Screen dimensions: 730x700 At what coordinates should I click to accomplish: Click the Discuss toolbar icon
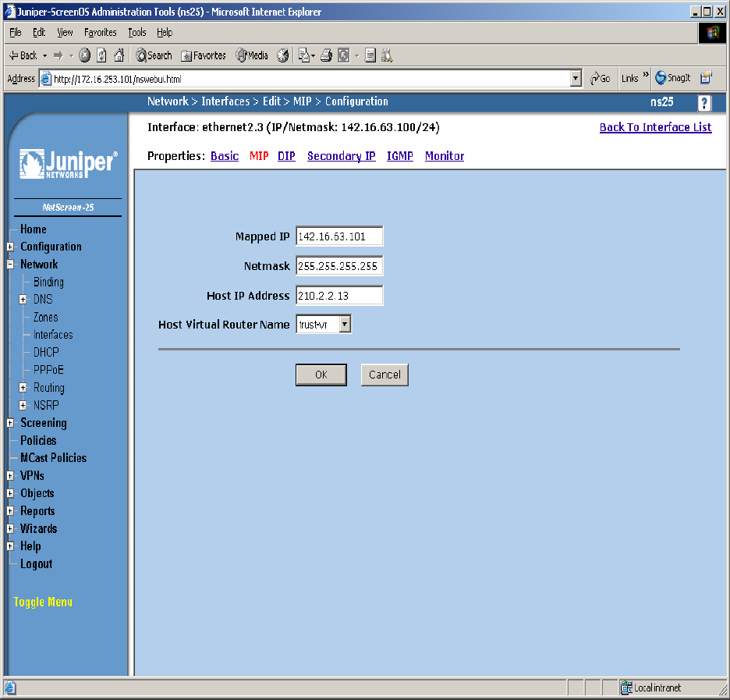(x=370, y=56)
